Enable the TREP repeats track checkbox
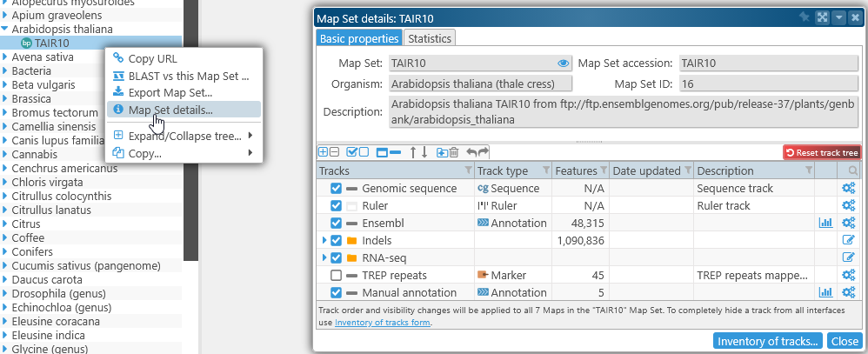This screenshot has width=868, height=354. (x=336, y=275)
